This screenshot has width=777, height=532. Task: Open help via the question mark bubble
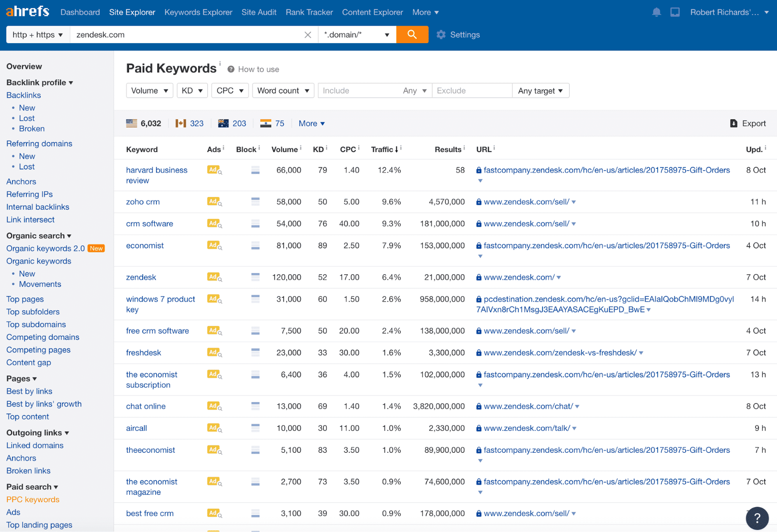tap(756, 518)
